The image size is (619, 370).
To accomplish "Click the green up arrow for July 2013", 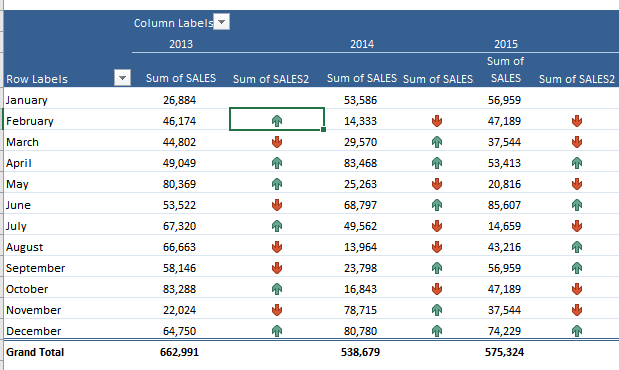I will tap(277, 225).
